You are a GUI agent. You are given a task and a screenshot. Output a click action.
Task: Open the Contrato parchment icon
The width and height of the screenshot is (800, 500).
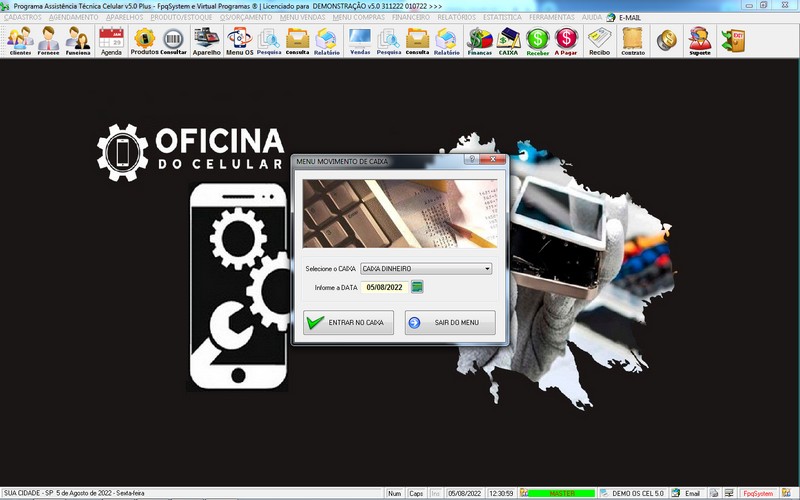coord(633,41)
